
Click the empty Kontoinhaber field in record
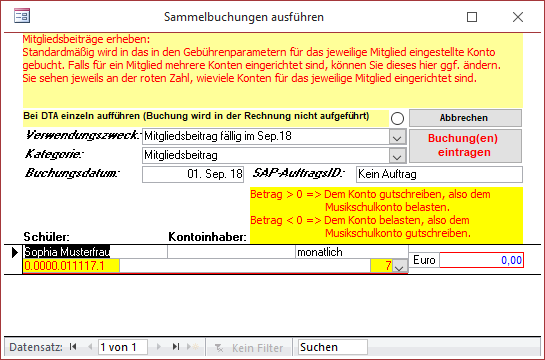(x=231, y=252)
